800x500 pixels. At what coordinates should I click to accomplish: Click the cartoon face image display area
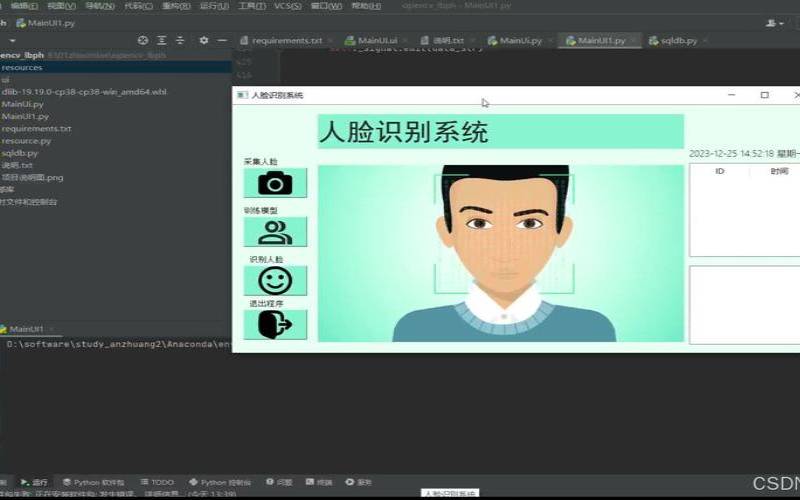click(x=501, y=253)
